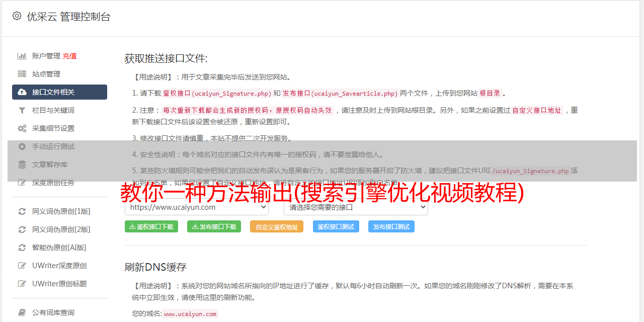Click the edit icon for UWriter深度原创
The image size is (644, 322).
pyautogui.click(x=22, y=266)
